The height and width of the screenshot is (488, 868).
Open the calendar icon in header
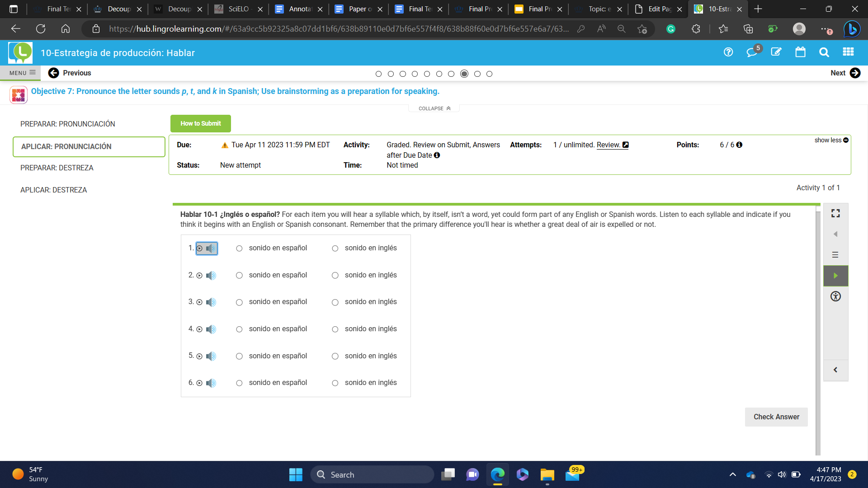[800, 52]
